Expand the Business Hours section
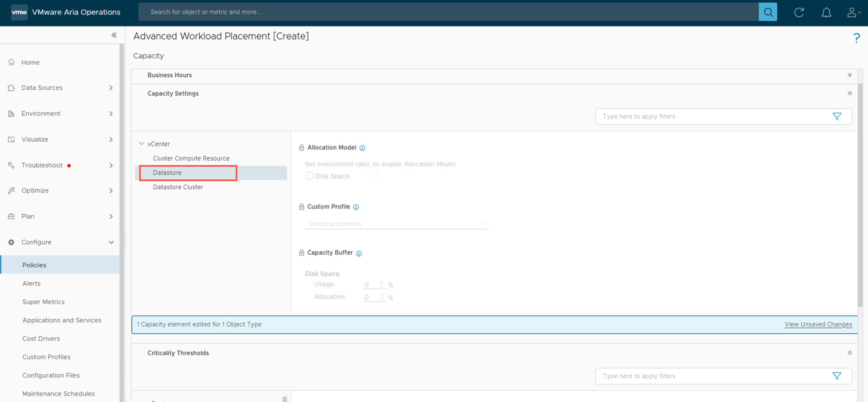 (x=850, y=75)
